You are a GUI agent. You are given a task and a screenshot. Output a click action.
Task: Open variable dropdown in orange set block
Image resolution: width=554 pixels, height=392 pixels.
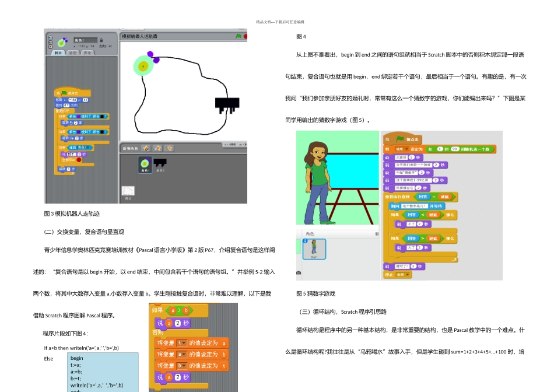[x=401, y=149]
